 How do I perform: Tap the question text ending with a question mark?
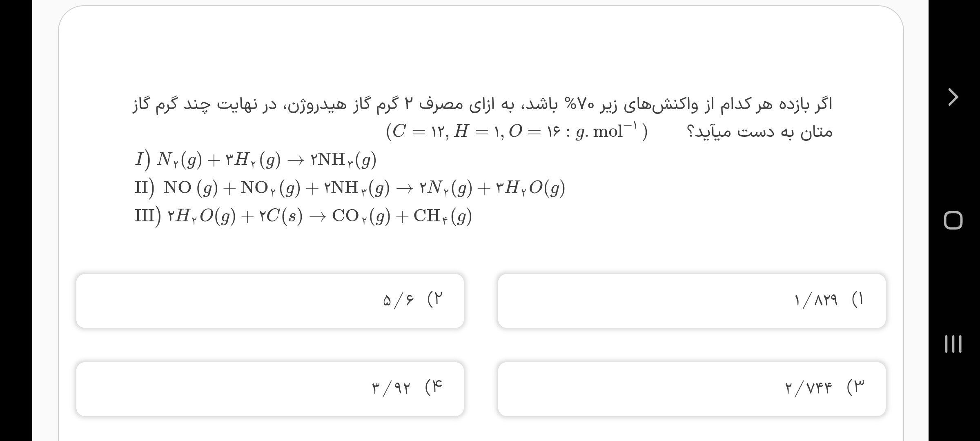pos(759,132)
